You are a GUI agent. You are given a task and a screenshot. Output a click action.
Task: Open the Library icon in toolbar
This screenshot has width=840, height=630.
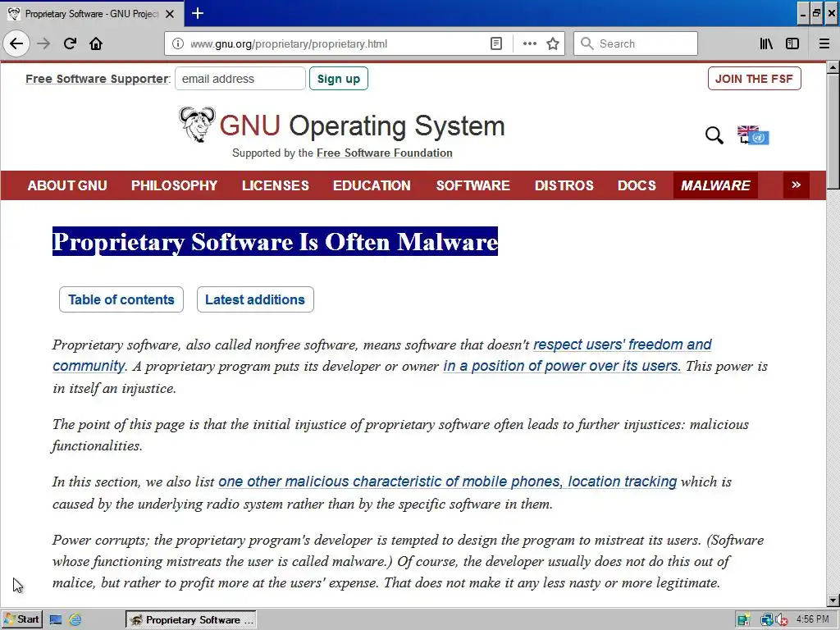pyautogui.click(x=766, y=43)
